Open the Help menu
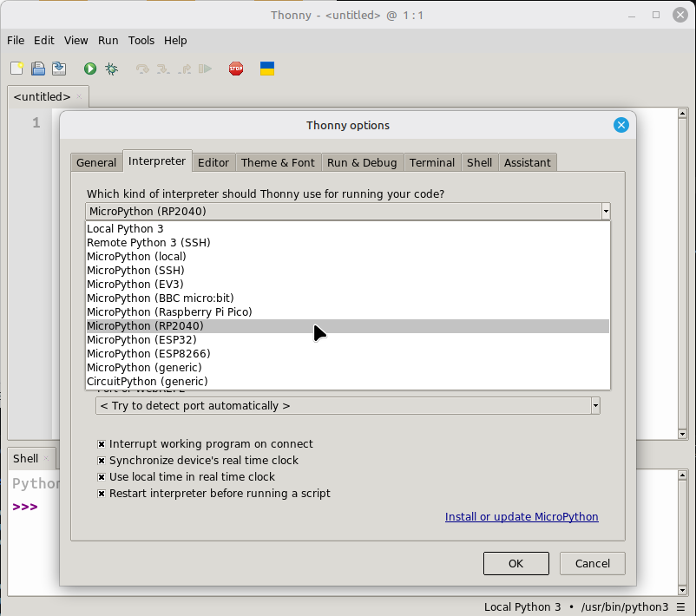This screenshot has width=696, height=616. (x=175, y=41)
